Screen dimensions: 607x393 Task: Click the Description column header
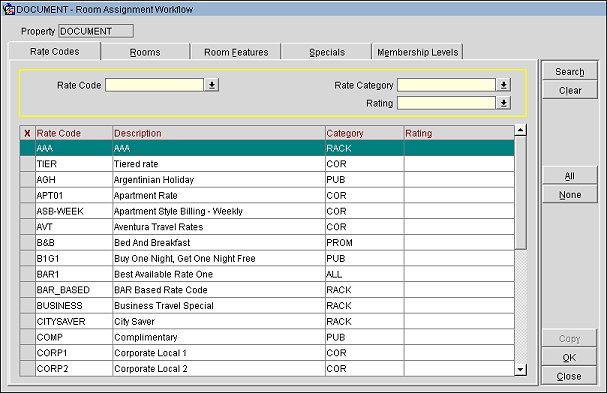(x=219, y=133)
